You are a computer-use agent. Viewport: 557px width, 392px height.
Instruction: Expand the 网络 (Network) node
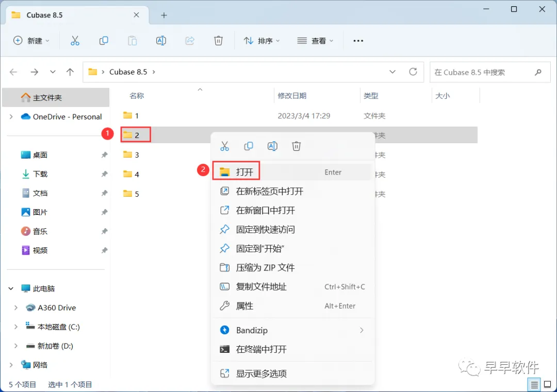coord(11,365)
